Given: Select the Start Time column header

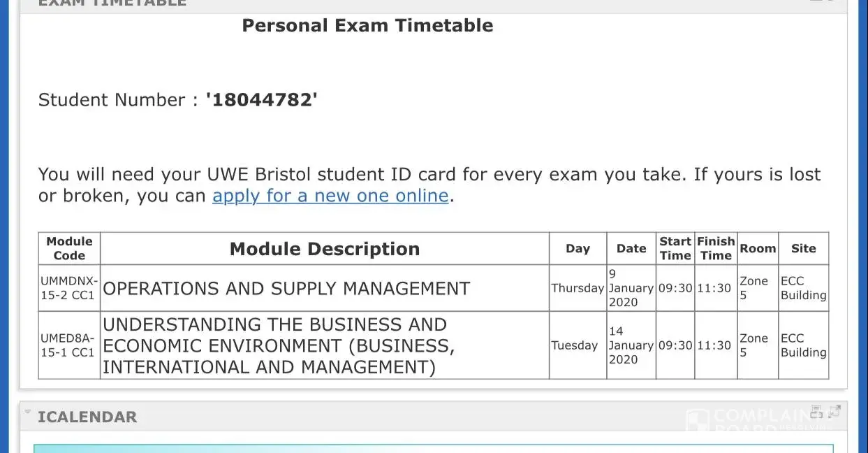Looking at the screenshot, I should click(675, 248).
